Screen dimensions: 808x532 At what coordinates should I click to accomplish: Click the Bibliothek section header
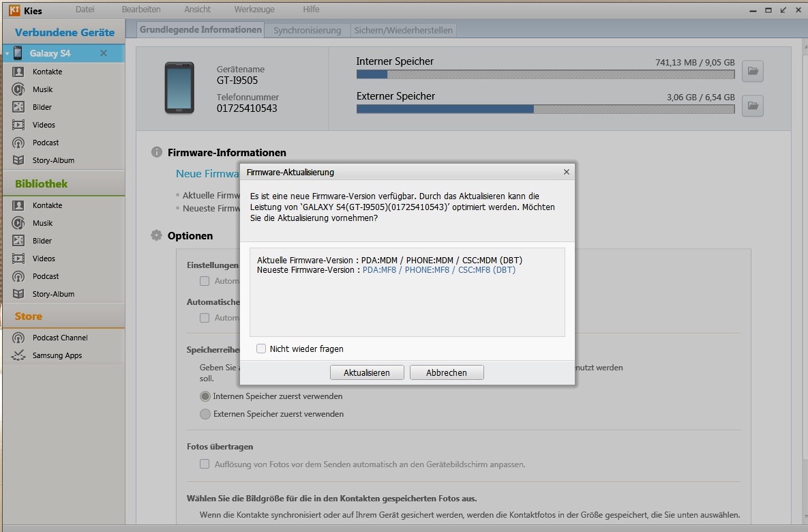pos(41,183)
